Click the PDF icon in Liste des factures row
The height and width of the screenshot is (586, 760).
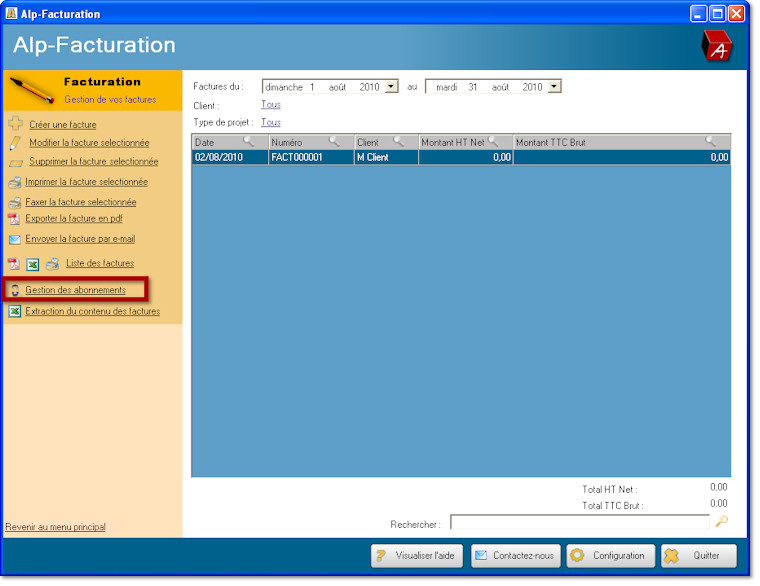point(14,264)
